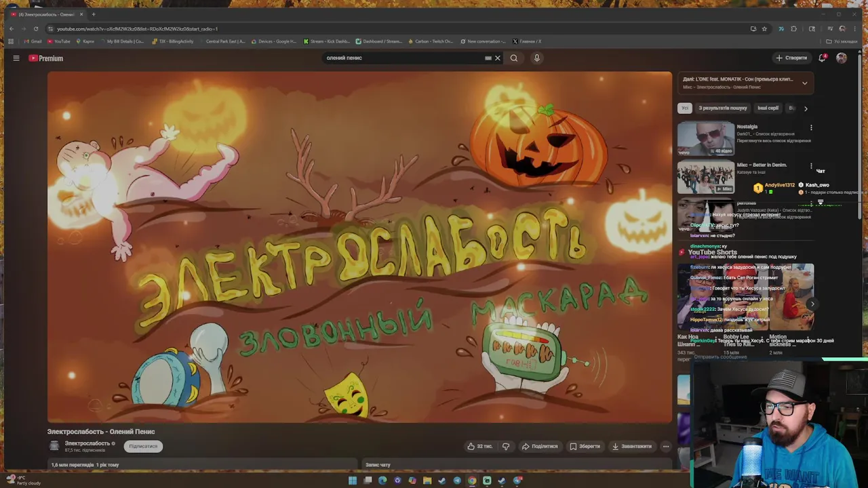
Task: Bookmark this page with star icon
Action: [764, 28]
